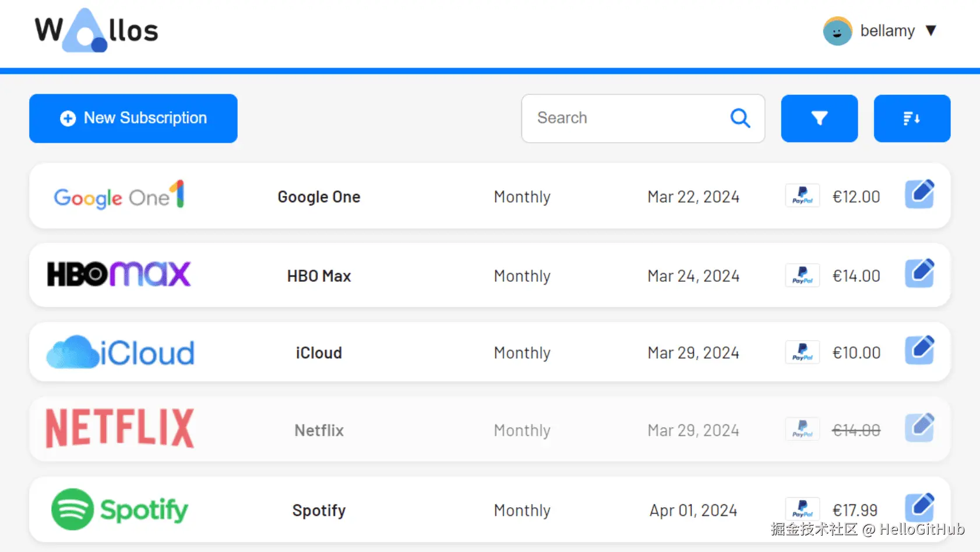Open the edit icon for Spotify
Screen dimensions: 980x552
(919, 508)
